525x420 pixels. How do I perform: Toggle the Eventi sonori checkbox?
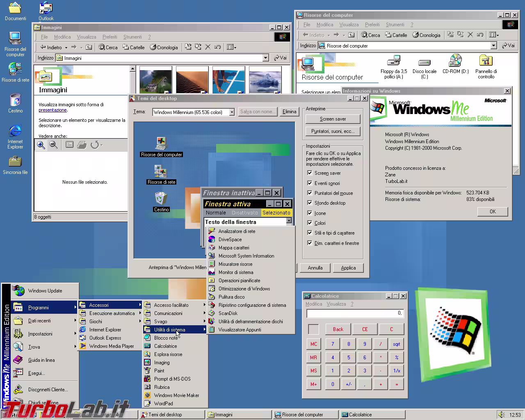tap(310, 183)
